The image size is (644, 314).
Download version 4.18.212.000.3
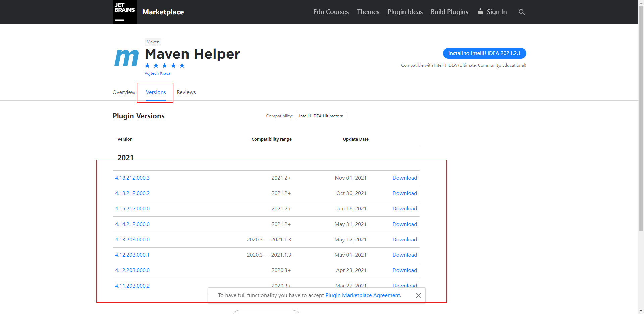point(405,178)
